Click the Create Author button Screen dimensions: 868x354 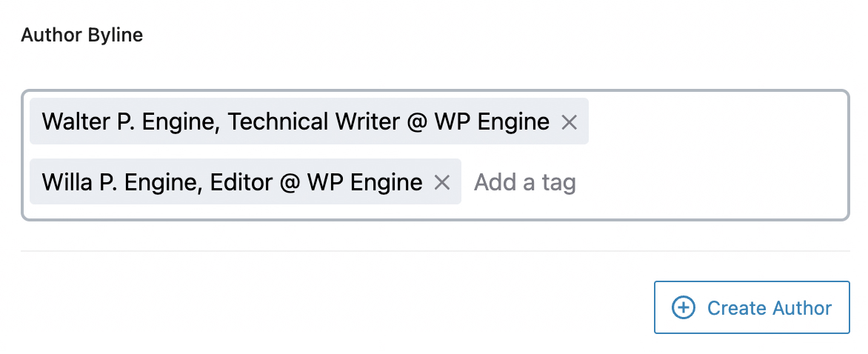(x=751, y=307)
